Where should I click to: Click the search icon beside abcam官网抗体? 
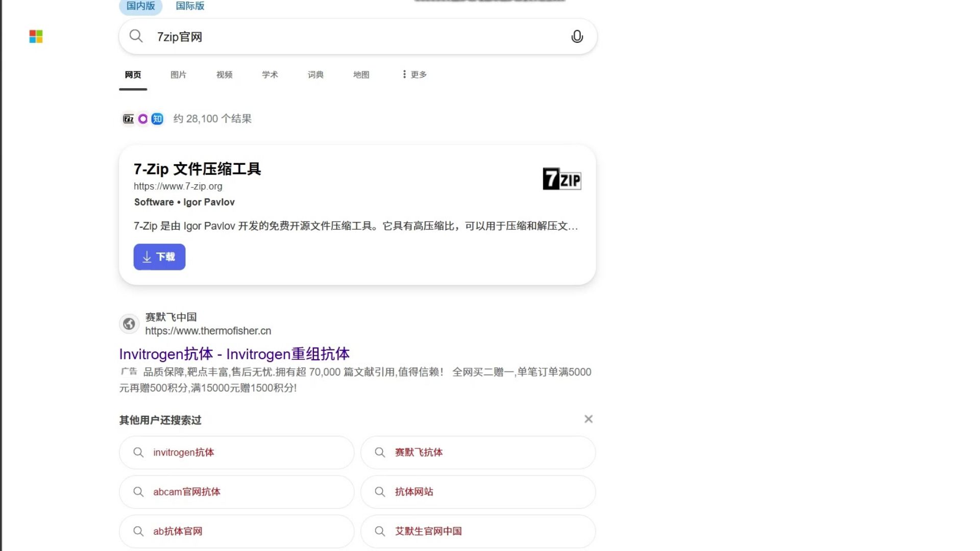coord(138,492)
